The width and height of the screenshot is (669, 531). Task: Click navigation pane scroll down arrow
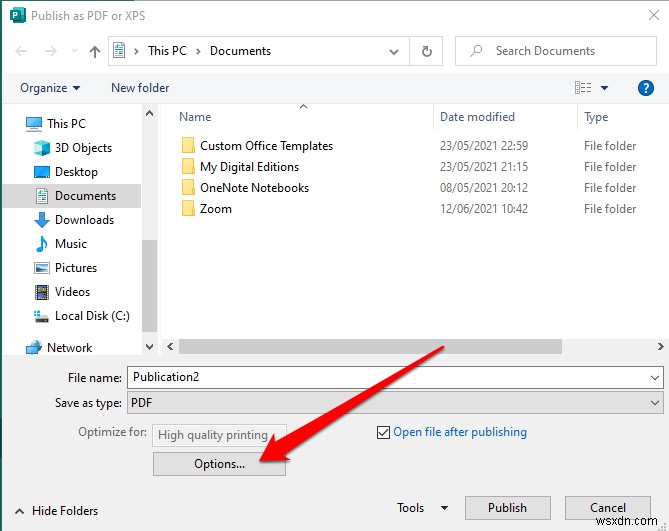(149, 347)
